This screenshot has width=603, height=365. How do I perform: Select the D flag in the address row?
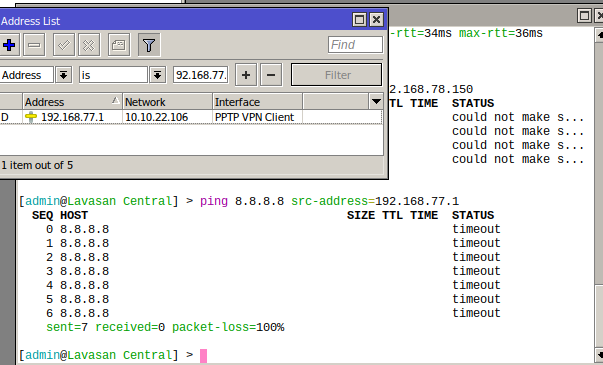[x=5, y=117]
